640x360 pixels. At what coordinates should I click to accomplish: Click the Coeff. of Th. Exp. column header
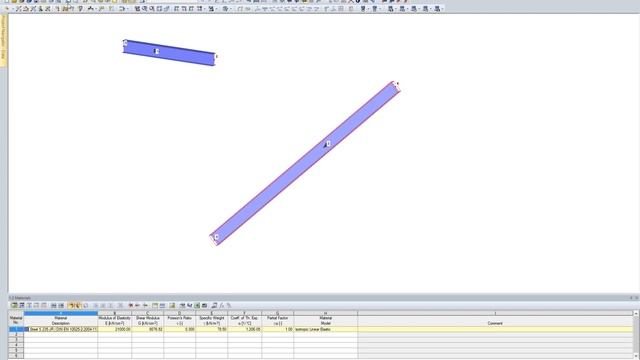click(x=244, y=320)
